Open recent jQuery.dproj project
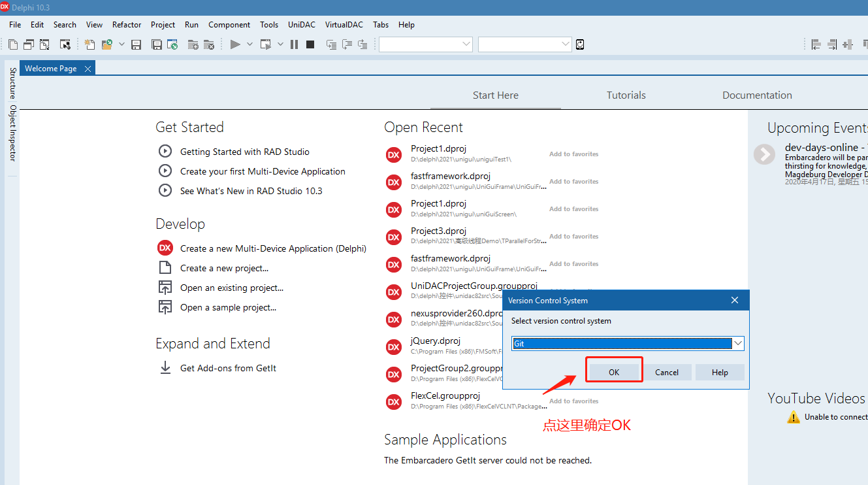868x485 pixels. tap(436, 341)
